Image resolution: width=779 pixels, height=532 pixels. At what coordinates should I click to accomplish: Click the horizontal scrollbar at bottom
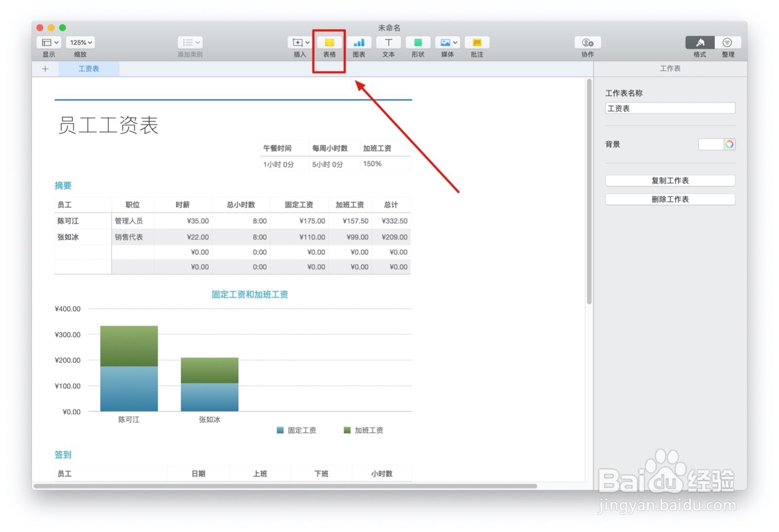pyautogui.click(x=285, y=486)
